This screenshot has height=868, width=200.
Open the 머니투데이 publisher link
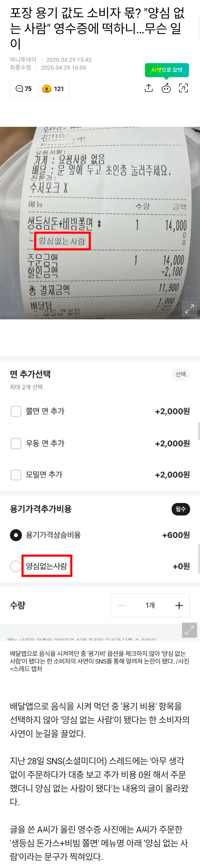click(23, 60)
